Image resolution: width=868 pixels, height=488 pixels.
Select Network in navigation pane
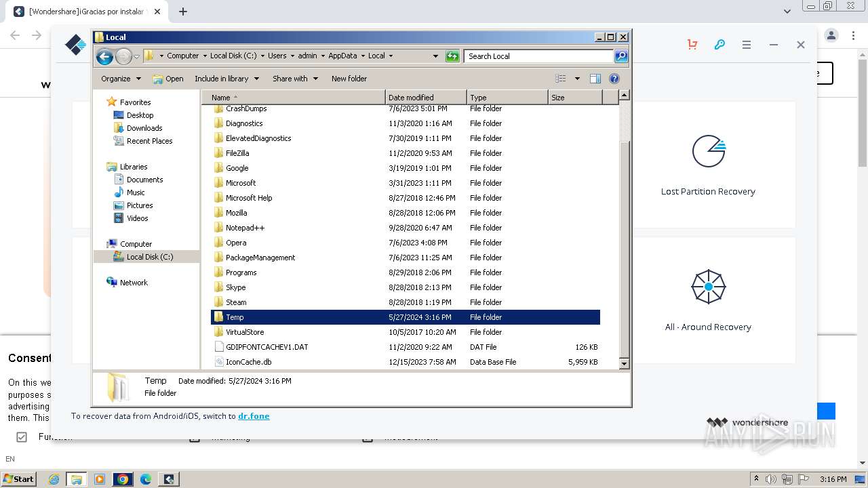[x=134, y=283]
